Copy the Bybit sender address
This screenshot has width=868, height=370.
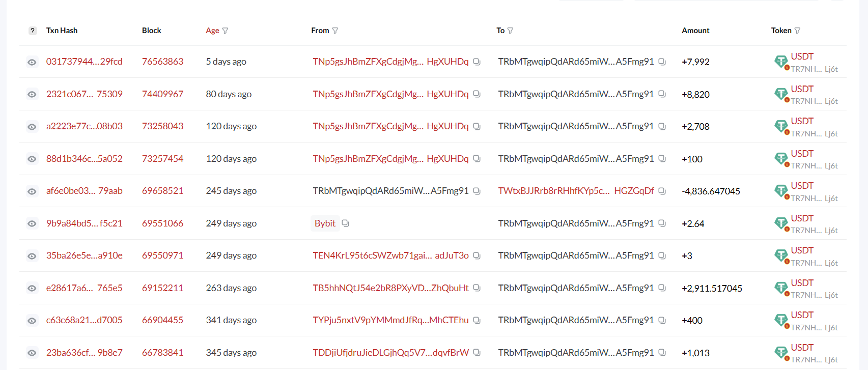tap(345, 223)
